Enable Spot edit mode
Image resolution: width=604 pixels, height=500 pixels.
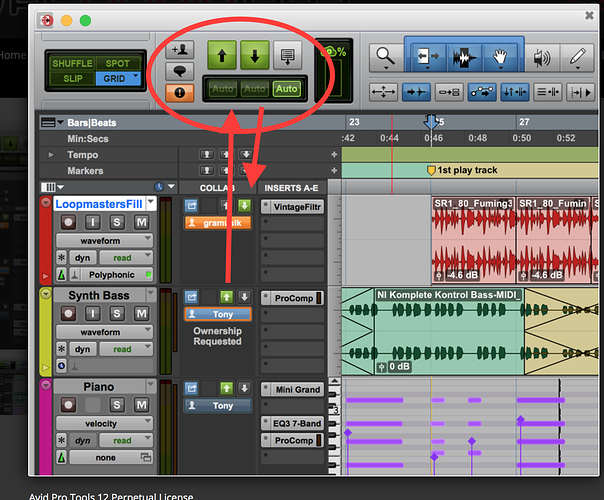point(117,63)
